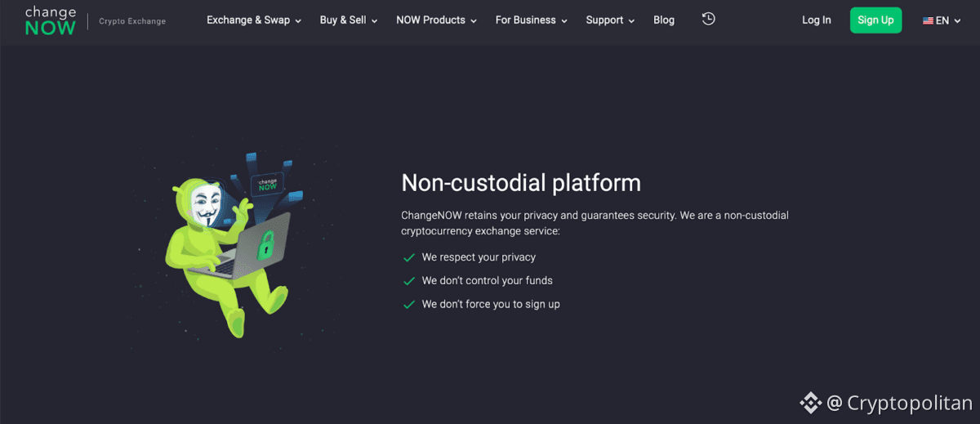The height and width of the screenshot is (424, 980).
Task: Click the checkmark beside 'We don't force you to sign up'
Action: click(x=409, y=305)
